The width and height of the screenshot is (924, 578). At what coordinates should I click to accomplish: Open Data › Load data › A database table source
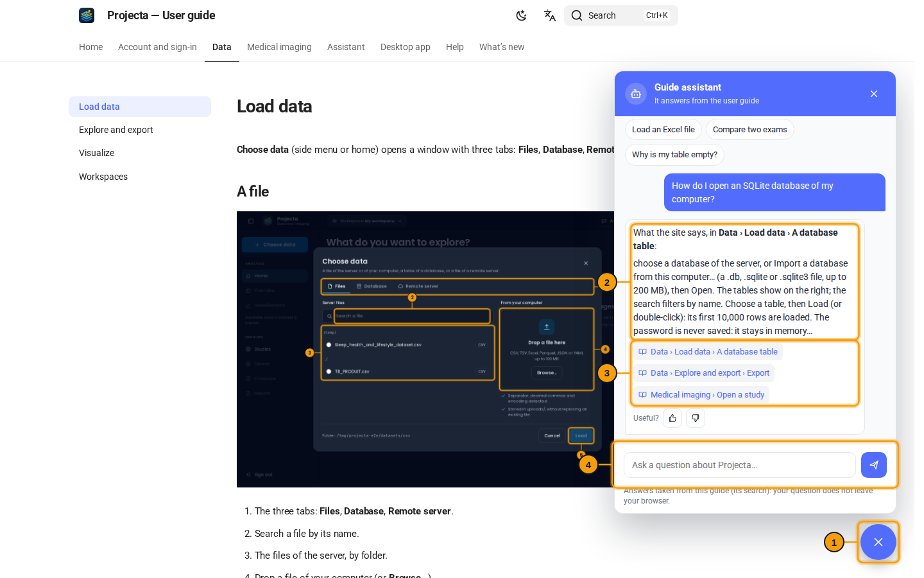(x=708, y=352)
